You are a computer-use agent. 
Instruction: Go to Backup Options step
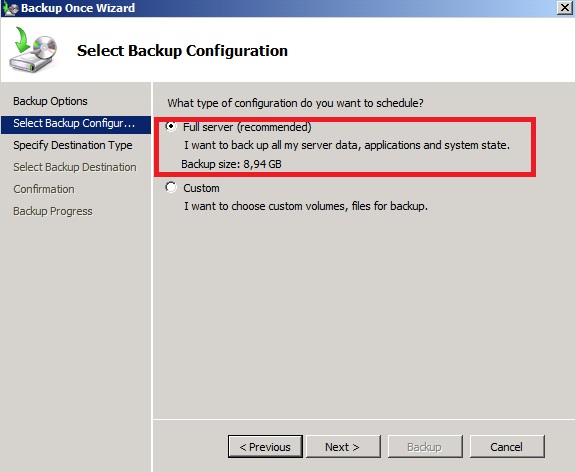(50, 101)
